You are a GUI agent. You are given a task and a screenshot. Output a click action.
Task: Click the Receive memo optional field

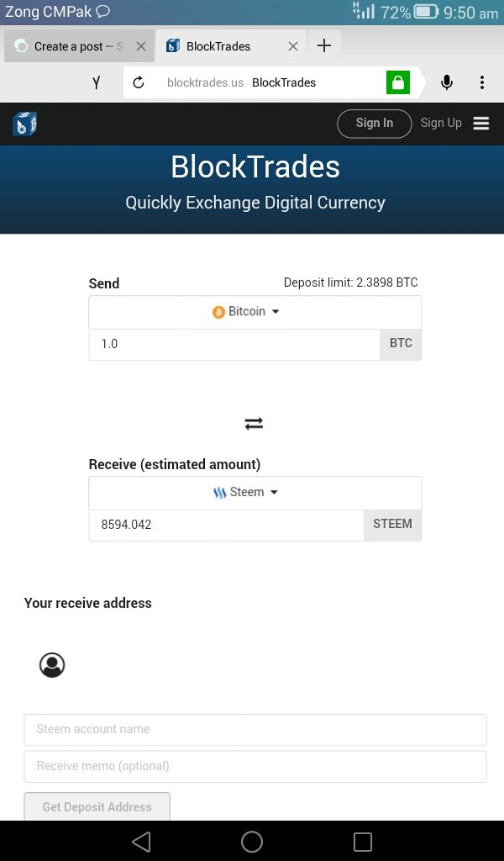[x=255, y=767]
